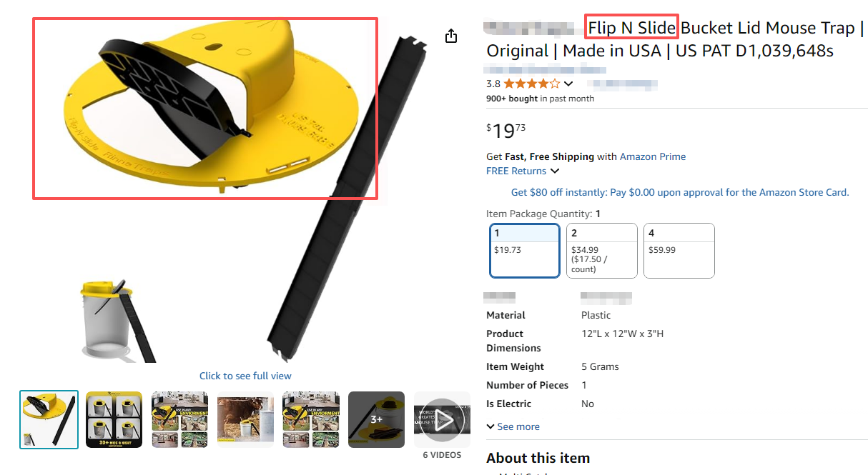Click to see full view link
Image resolution: width=868 pixels, height=475 pixels.
pyautogui.click(x=245, y=376)
